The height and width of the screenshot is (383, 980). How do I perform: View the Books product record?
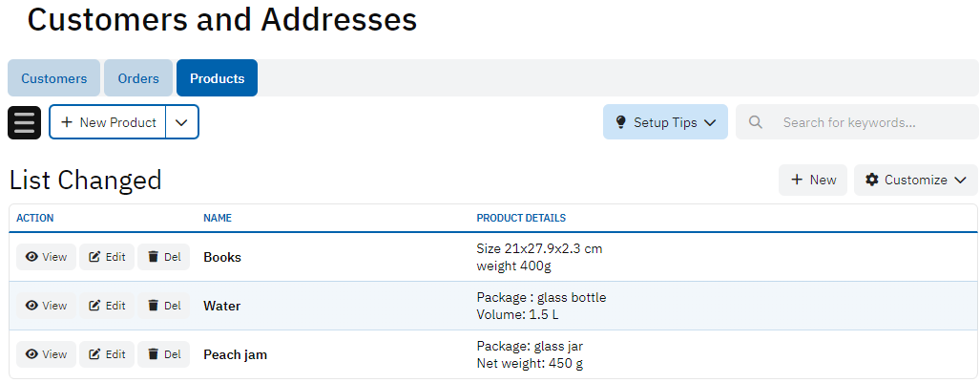(x=46, y=257)
